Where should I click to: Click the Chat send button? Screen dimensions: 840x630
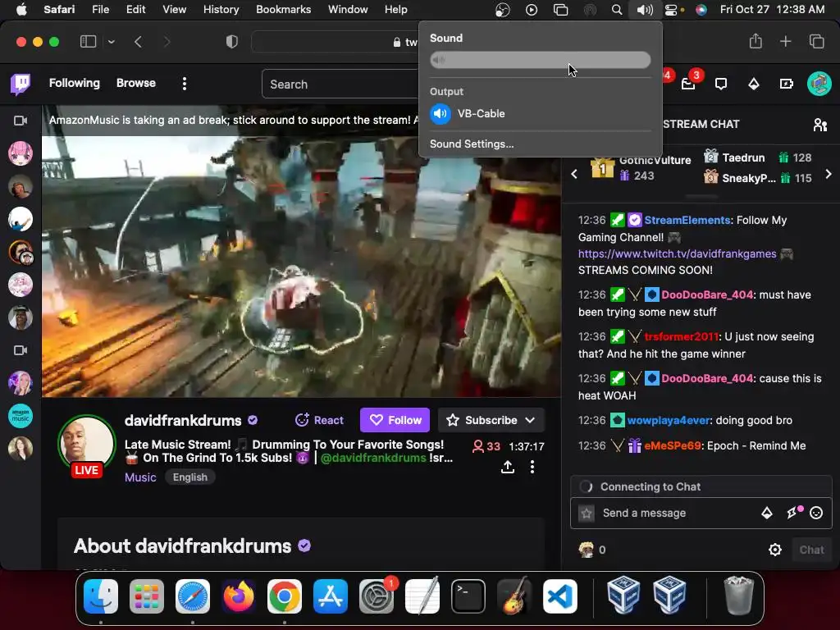811,550
